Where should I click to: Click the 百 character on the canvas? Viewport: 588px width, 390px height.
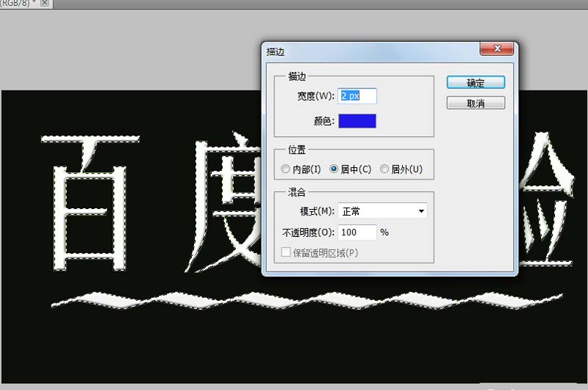[90, 203]
